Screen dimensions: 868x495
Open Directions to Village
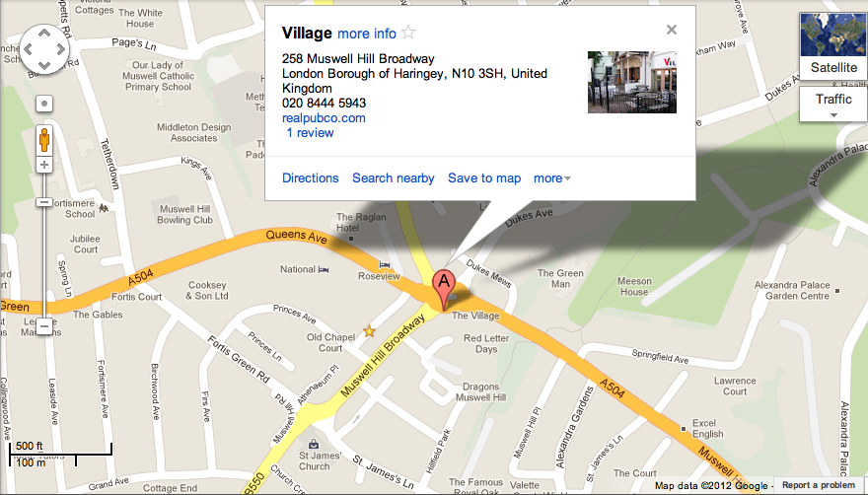click(311, 177)
